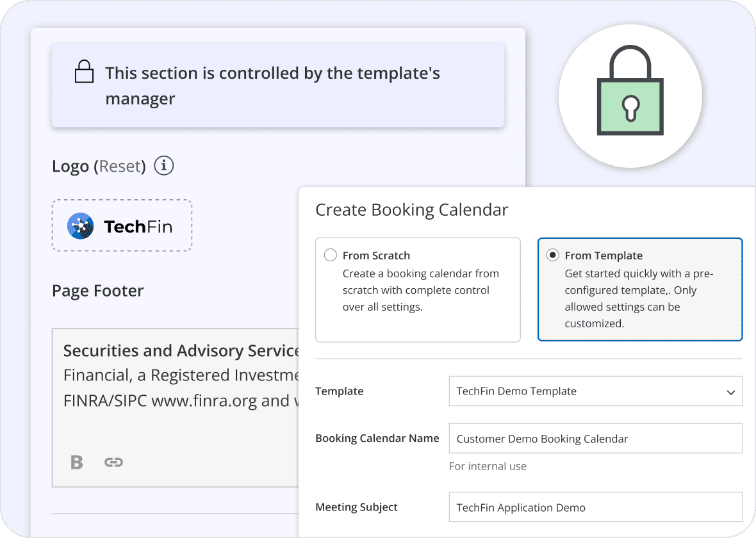Select the From Template radio button
The width and height of the screenshot is (756, 538).
(x=552, y=255)
